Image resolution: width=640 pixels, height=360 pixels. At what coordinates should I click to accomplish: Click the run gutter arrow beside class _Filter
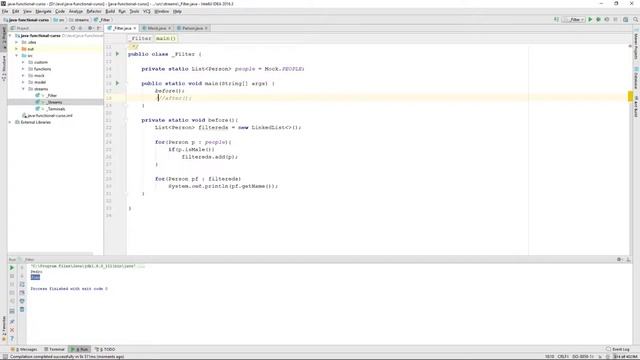pos(117,54)
